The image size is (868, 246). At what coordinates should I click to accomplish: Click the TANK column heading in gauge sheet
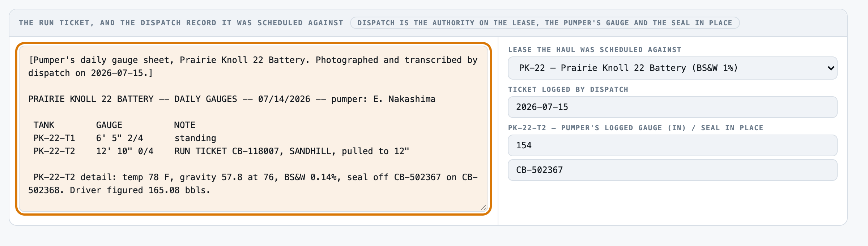(x=44, y=125)
